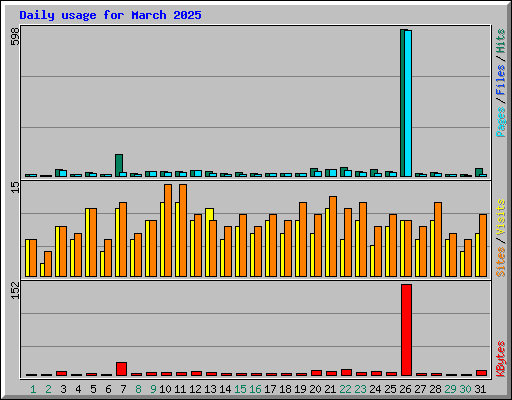Click the yellow sites bar for day 5
The width and height of the screenshot is (512, 400).
(88, 242)
